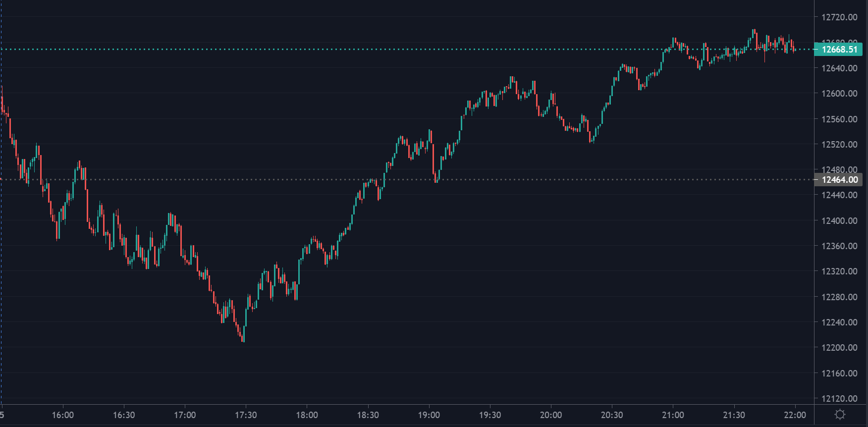Screen dimensions: 868x427
Task: Click the 12120.00 price axis label
Action: 839,399
